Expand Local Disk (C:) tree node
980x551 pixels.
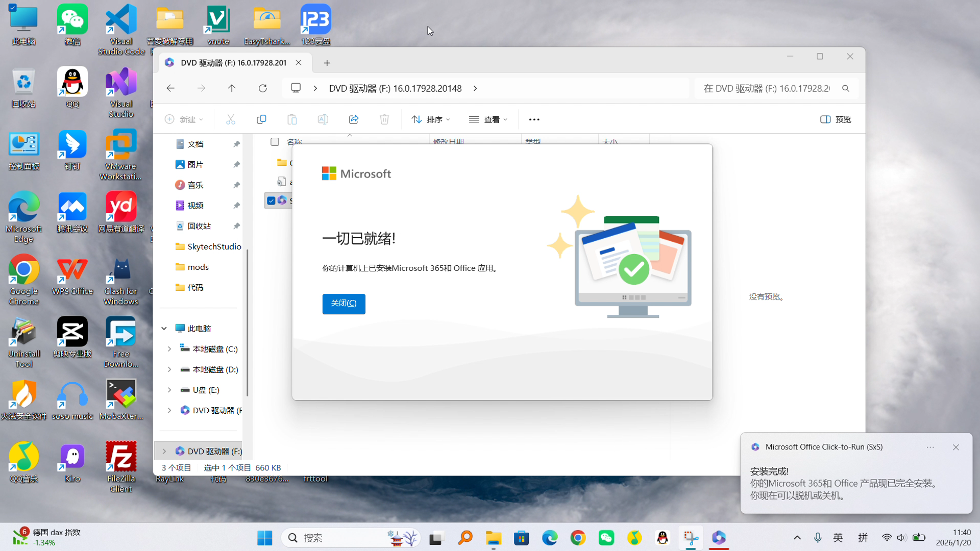(169, 349)
